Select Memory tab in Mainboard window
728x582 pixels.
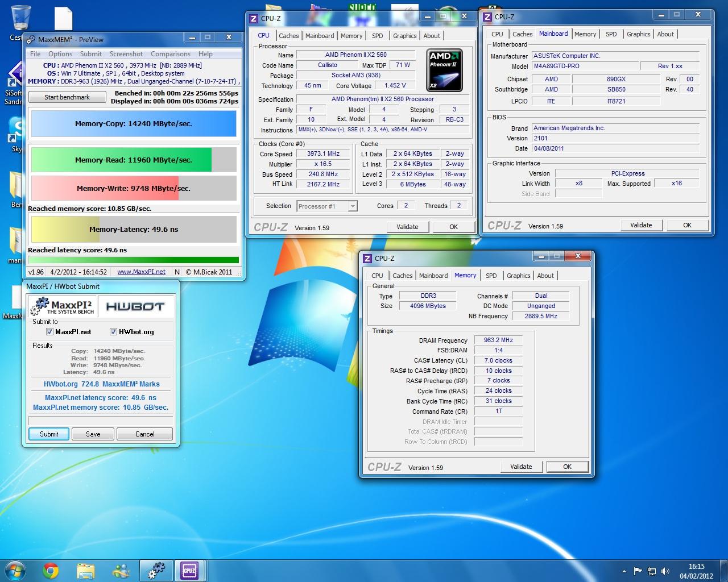point(585,34)
